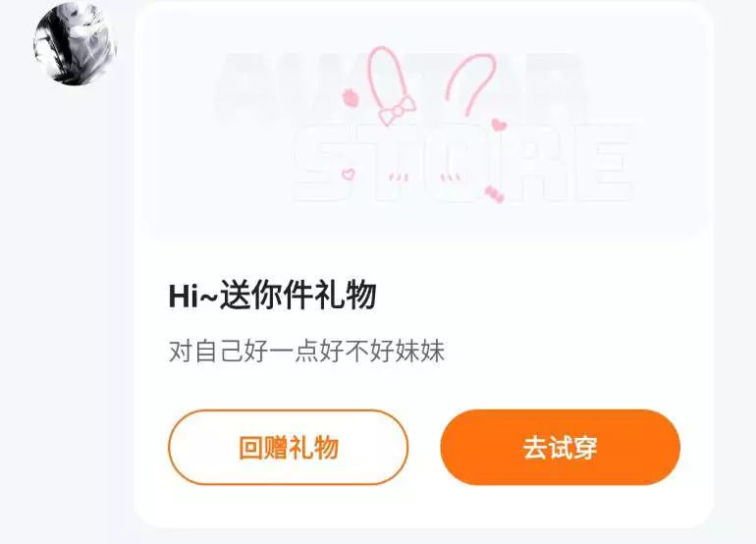Tap the 回赠礼物 button
The image size is (756, 544).
289,447
